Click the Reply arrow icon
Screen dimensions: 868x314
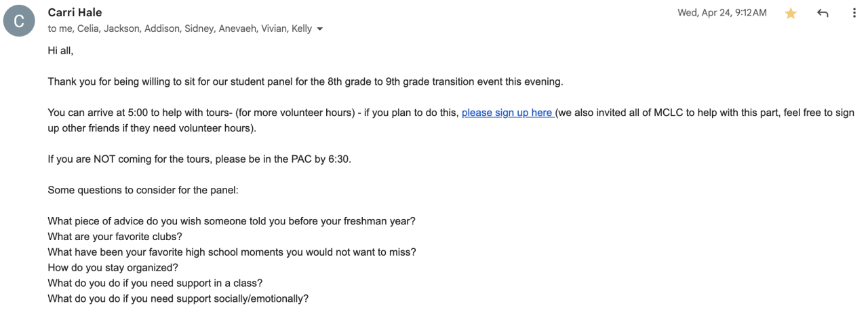pos(823,14)
